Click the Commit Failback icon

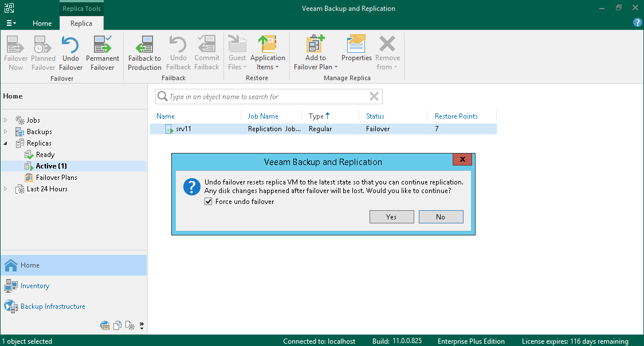pos(207,52)
